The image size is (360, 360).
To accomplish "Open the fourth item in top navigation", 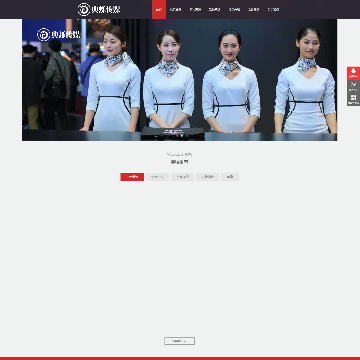I will tap(214, 9).
